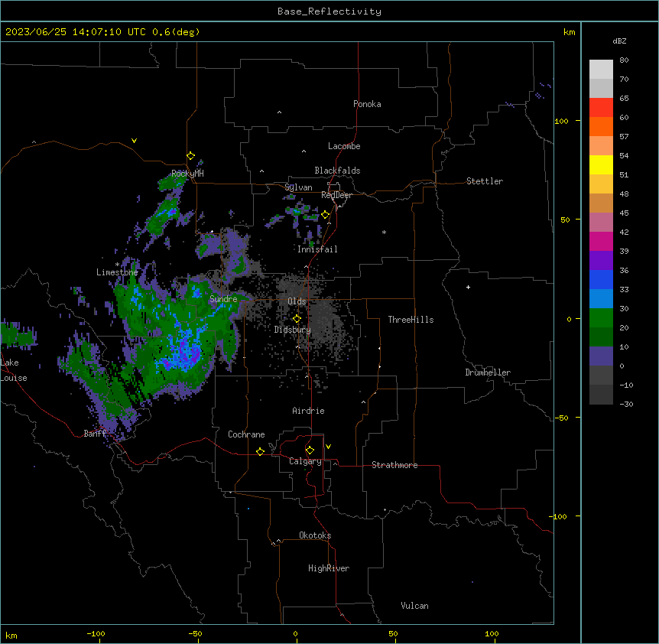Click the Banff label

[x=95, y=434]
